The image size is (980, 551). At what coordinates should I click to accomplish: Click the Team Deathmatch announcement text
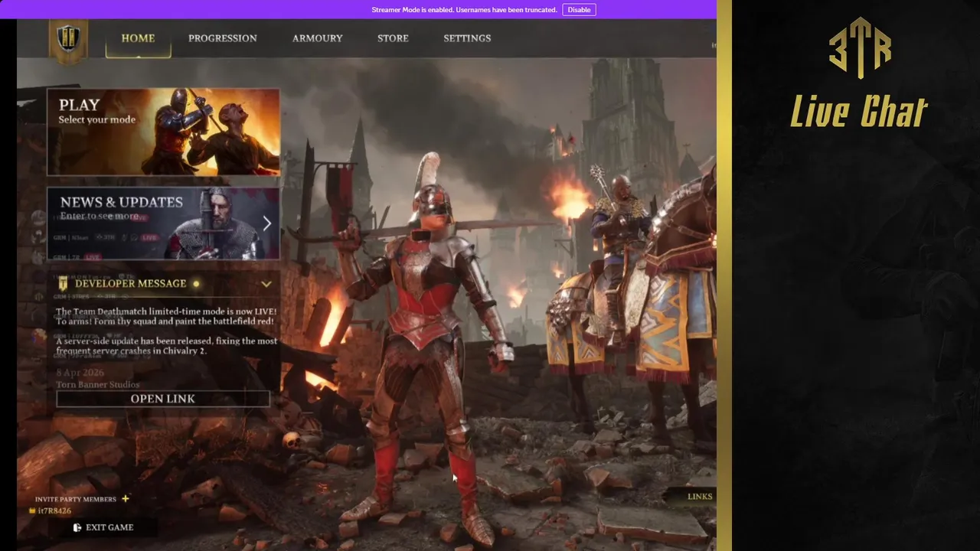click(166, 317)
